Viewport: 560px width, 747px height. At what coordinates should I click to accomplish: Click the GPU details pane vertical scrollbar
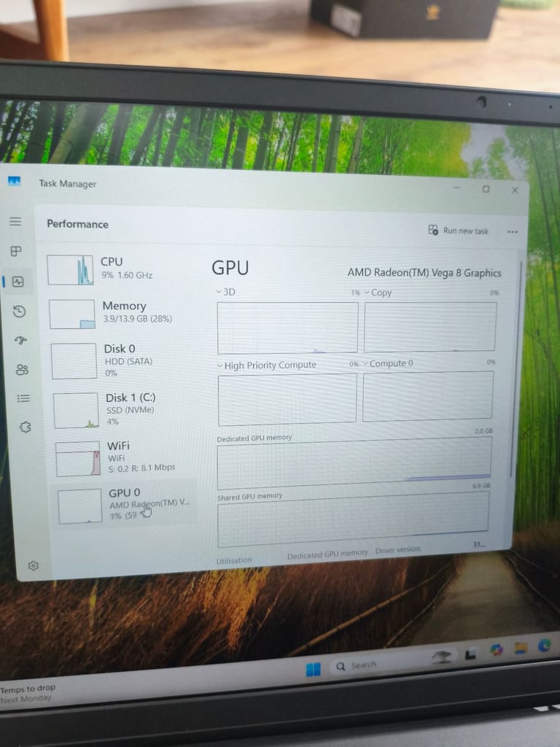(517, 369)
